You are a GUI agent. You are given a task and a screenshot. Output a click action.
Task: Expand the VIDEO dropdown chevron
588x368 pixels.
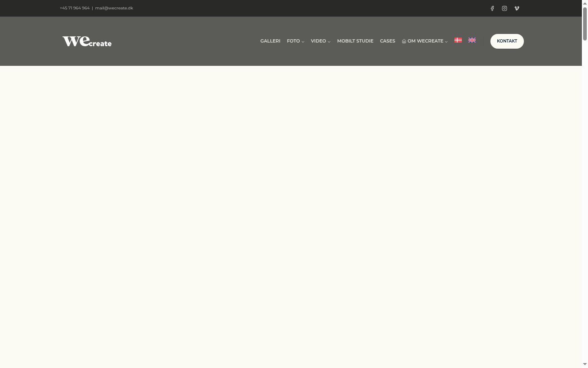329,42
